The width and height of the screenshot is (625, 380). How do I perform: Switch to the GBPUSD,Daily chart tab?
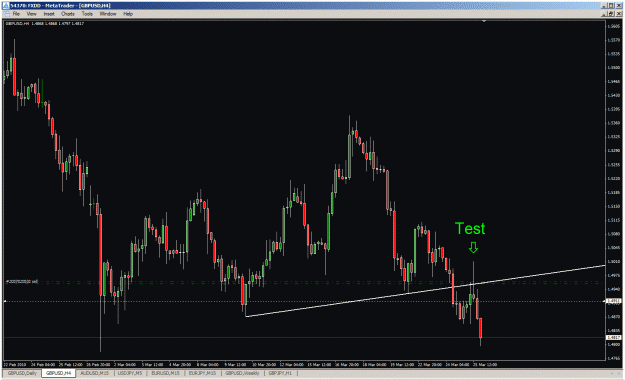coord(22,373)
